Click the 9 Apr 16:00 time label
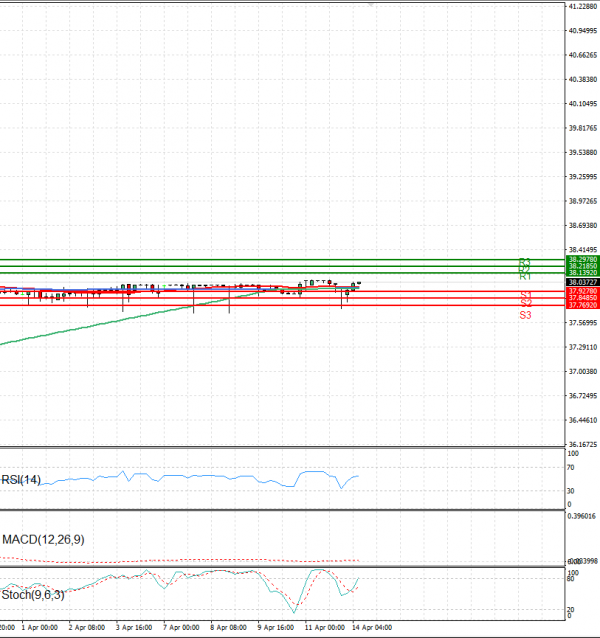600x638 pixels. (x=275, y=629)
